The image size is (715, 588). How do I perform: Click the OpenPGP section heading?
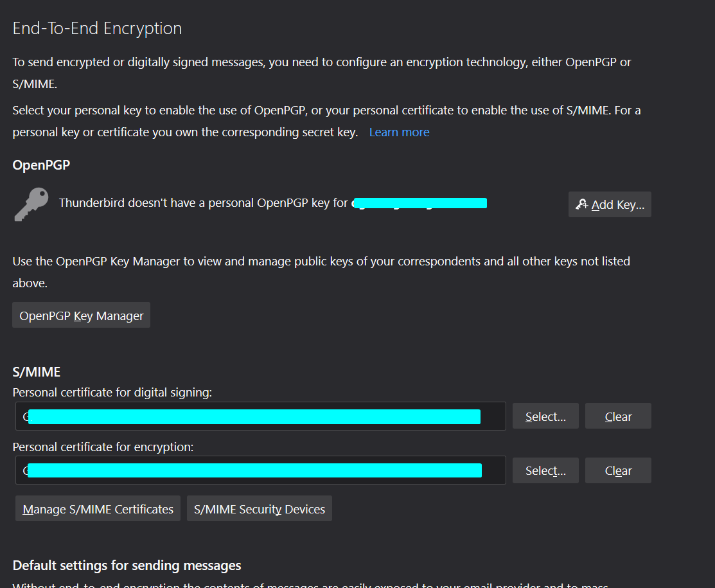41,165
